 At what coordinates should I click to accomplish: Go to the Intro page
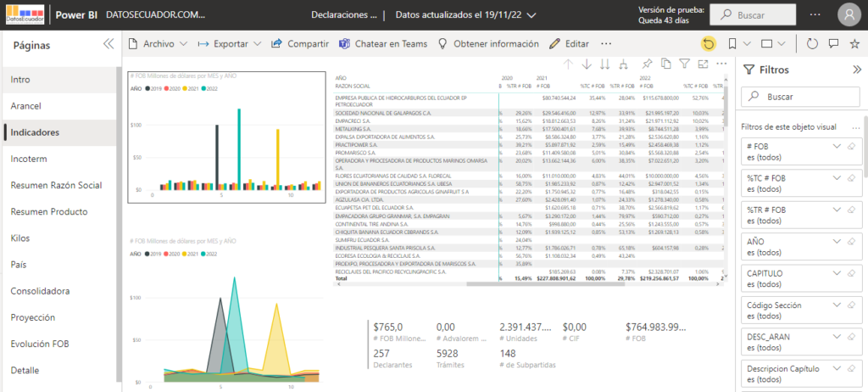coord(58,80)
